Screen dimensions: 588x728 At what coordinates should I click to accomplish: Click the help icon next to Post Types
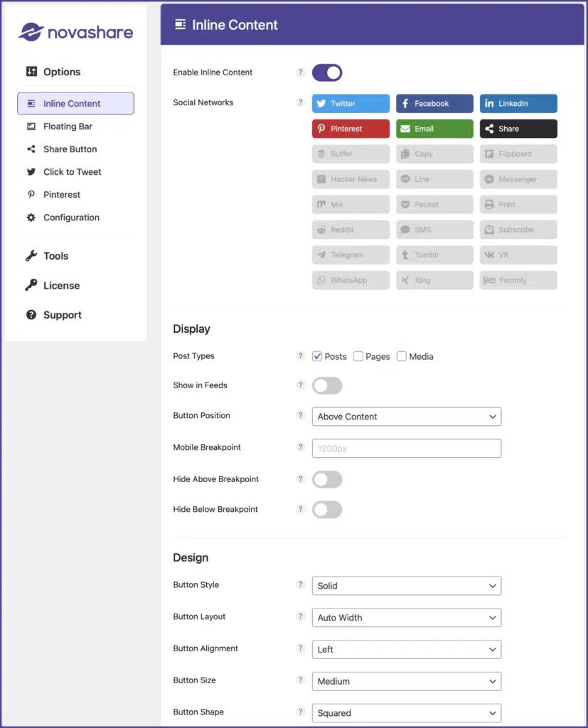pos(300,356)
